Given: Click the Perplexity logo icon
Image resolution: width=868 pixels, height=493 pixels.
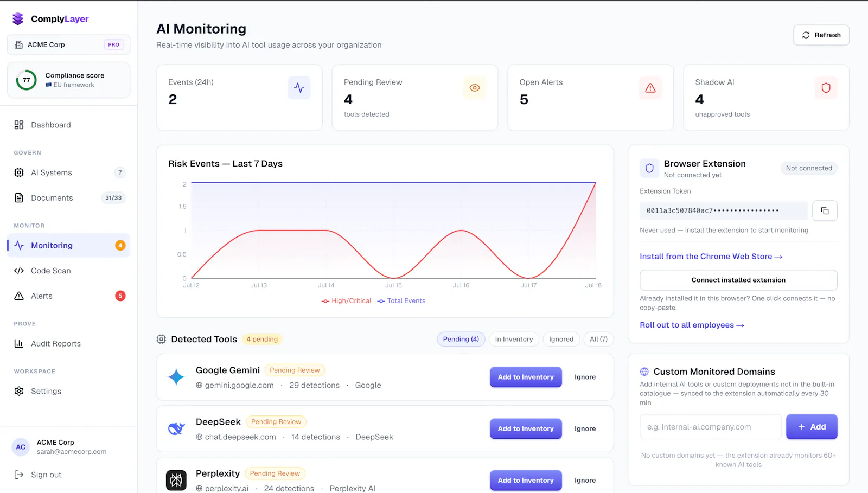Looking at the screenshot, I should pyautogui.click(x=176, y=480).
